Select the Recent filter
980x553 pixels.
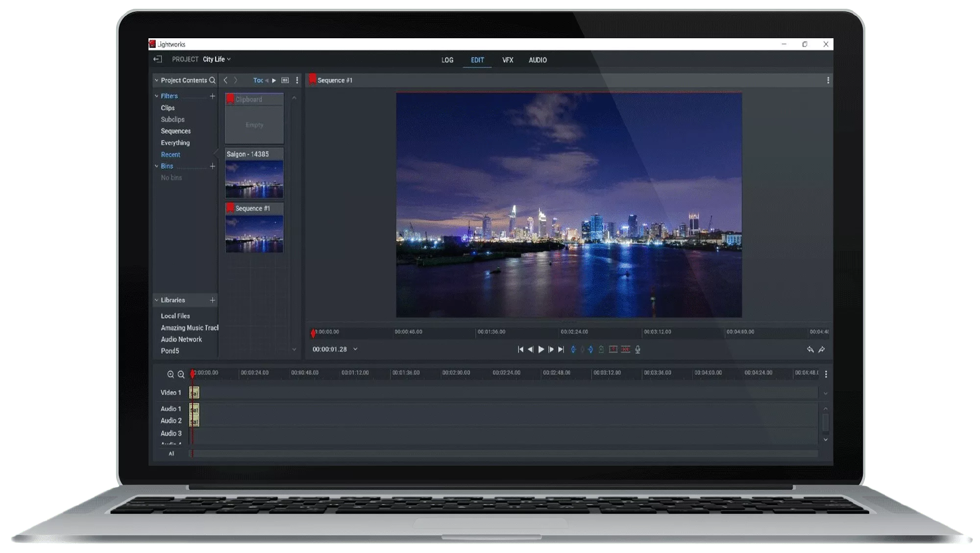(x=171, y=154)
